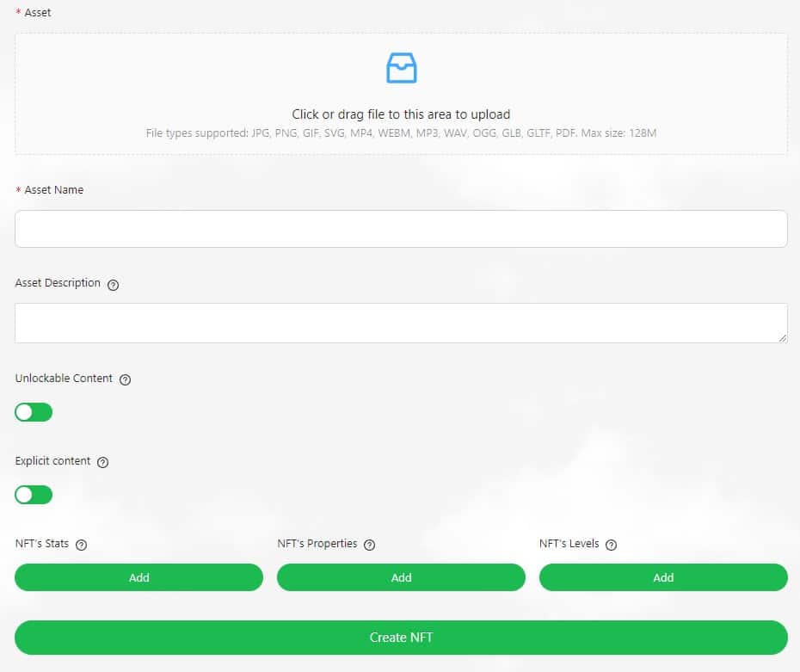Toggle the Explicit content switch
The image size is (800, 672).
34,495
